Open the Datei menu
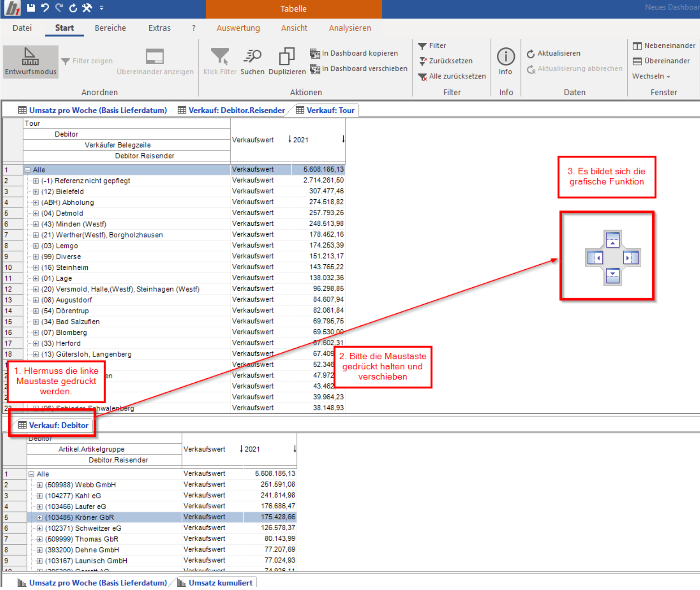700x590 pixels. (22, 28)
